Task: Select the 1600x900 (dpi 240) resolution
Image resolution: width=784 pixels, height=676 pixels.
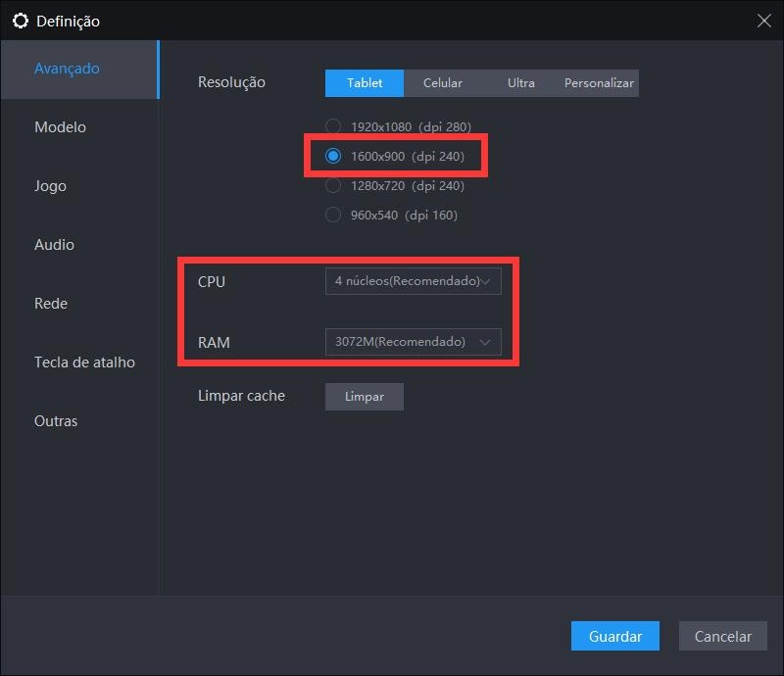Action: coord(333,156)
